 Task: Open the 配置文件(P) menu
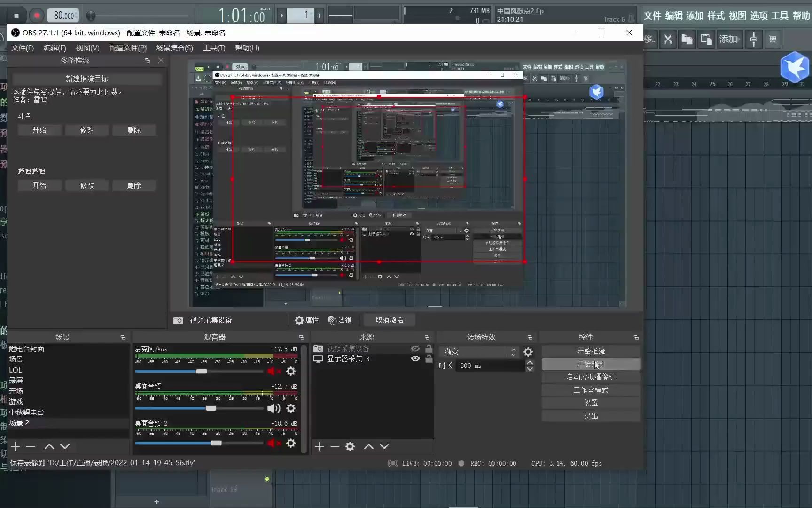tap(128, 48)
